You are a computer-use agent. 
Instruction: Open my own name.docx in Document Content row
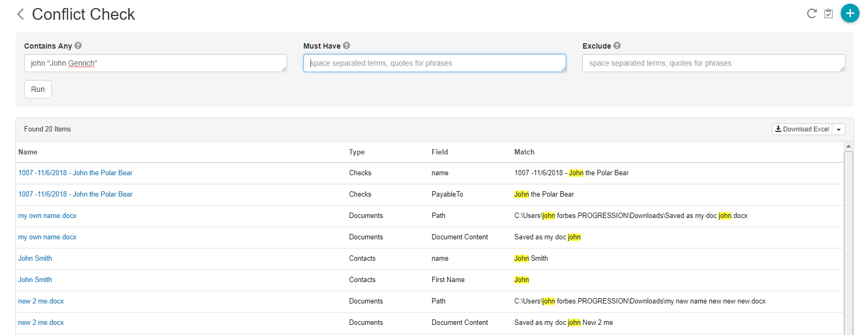point(48,237)
